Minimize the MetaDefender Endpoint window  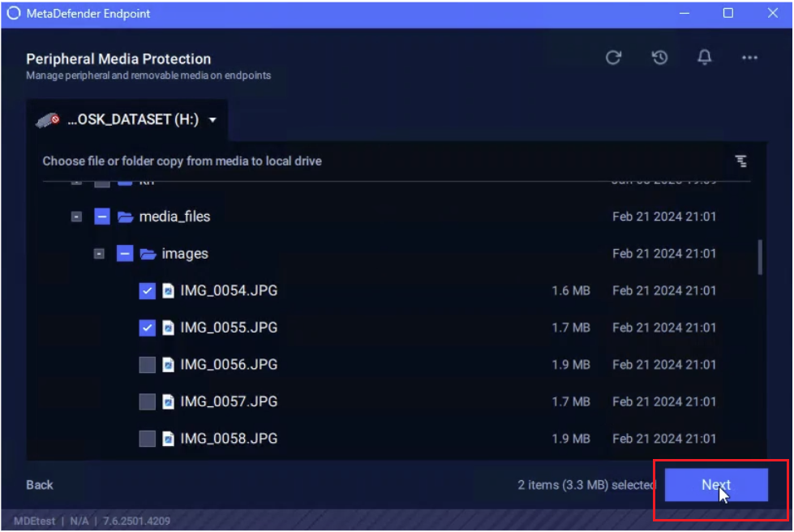point(685,14)
